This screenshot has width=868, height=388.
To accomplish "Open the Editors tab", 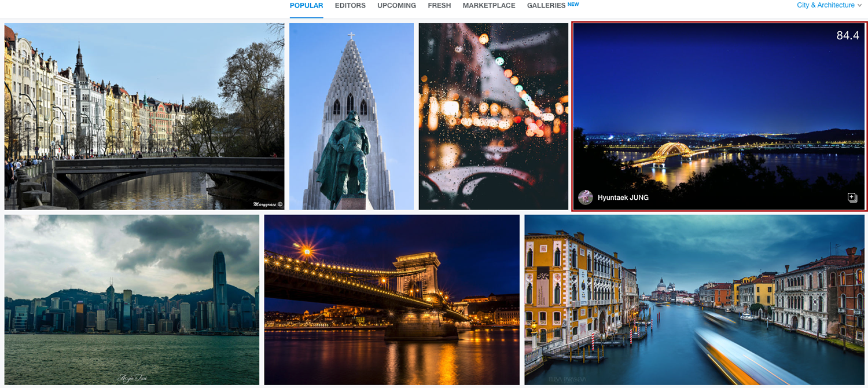I will tap(350, 6).
